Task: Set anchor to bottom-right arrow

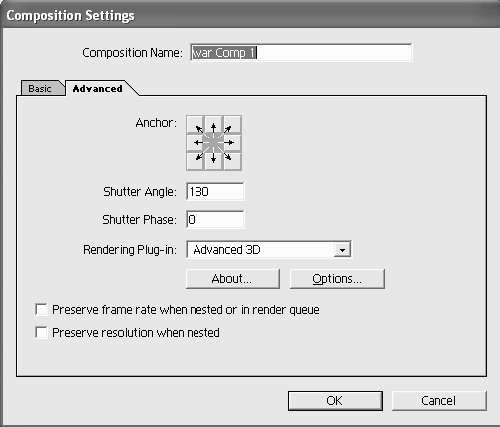Action: click(x=232, y=161)
